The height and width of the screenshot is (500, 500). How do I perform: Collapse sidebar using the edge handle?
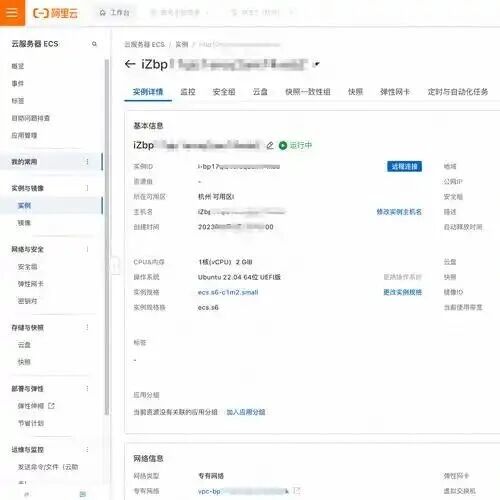(115, 266)
